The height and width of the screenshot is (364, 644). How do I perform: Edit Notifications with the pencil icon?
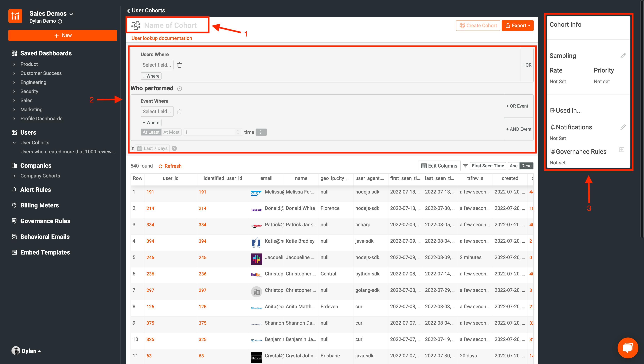[623, 127]
